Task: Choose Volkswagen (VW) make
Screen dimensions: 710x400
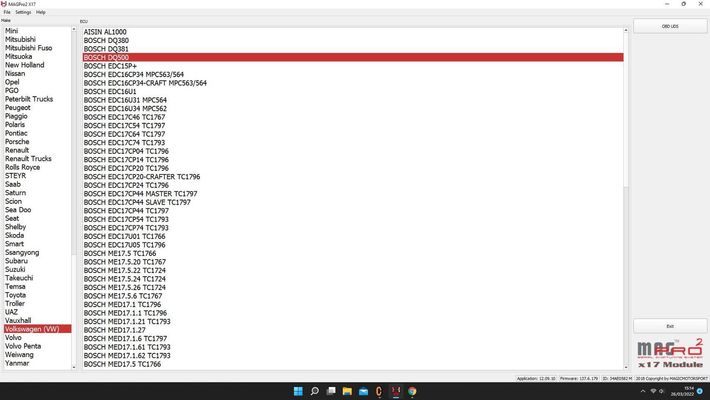Action: [37, 329]
